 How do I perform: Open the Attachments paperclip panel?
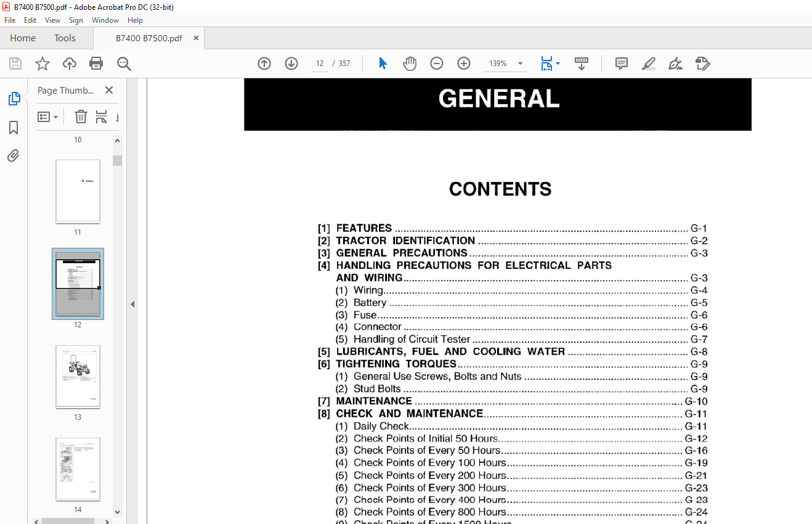(x=14, y=155)
